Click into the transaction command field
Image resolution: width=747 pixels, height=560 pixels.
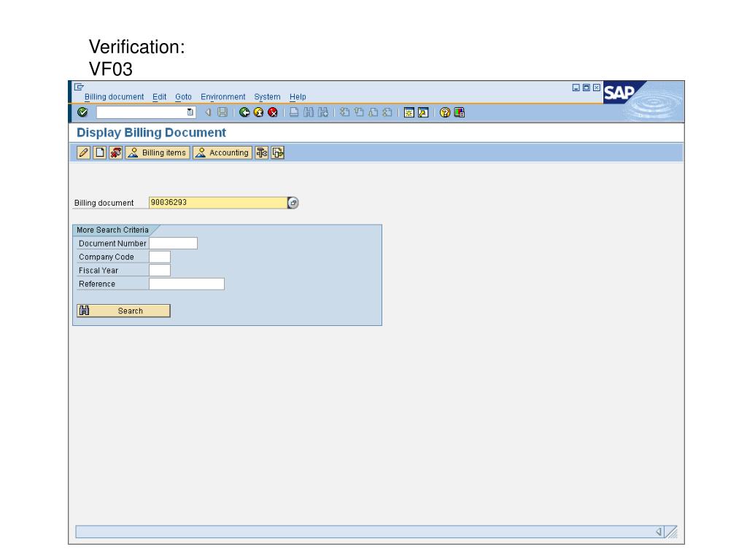pos(142,112)
